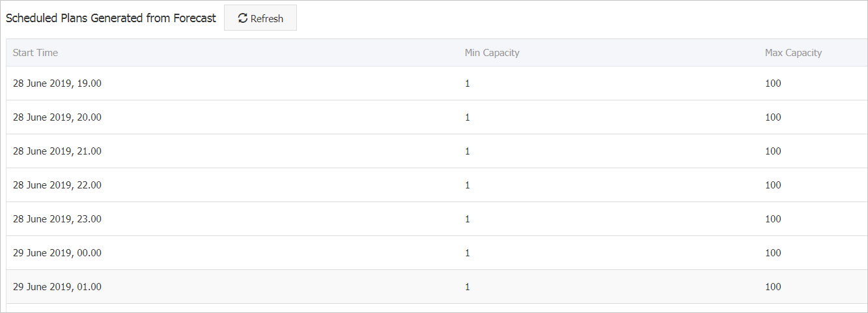Click the circular refresh arrows icon
Screen dimensions: 868x313
pyautogui.click(x=243, y=18)
